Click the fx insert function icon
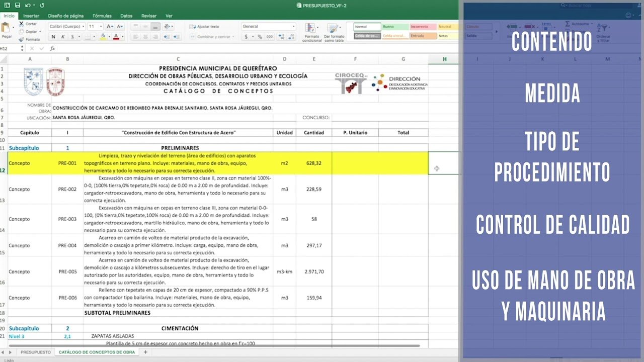The width and height of the screenshot is (644, 362). click(52, 49)
